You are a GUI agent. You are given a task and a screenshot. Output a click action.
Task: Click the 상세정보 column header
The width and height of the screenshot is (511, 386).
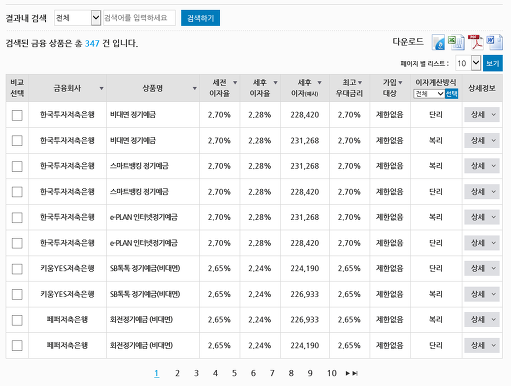[482, 88]
